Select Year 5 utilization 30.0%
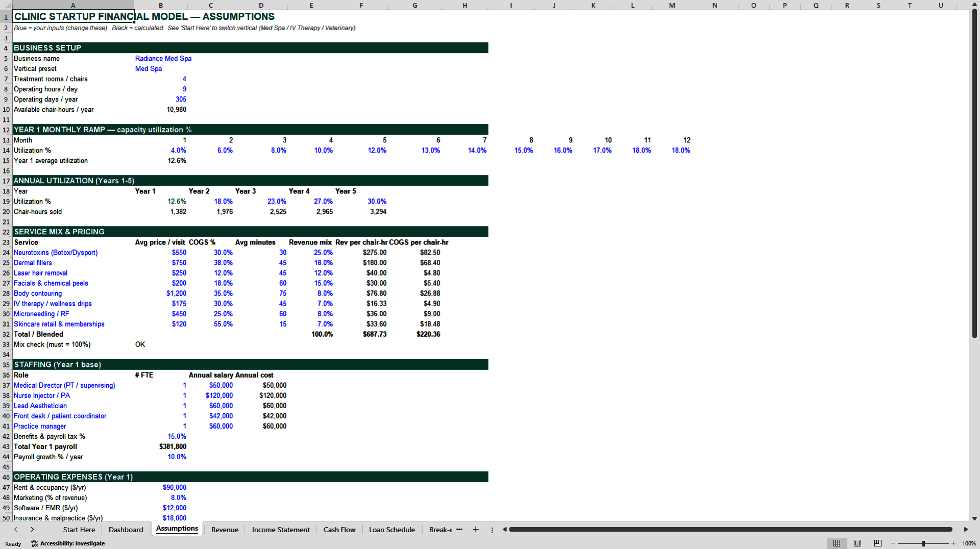 (361, 202)
